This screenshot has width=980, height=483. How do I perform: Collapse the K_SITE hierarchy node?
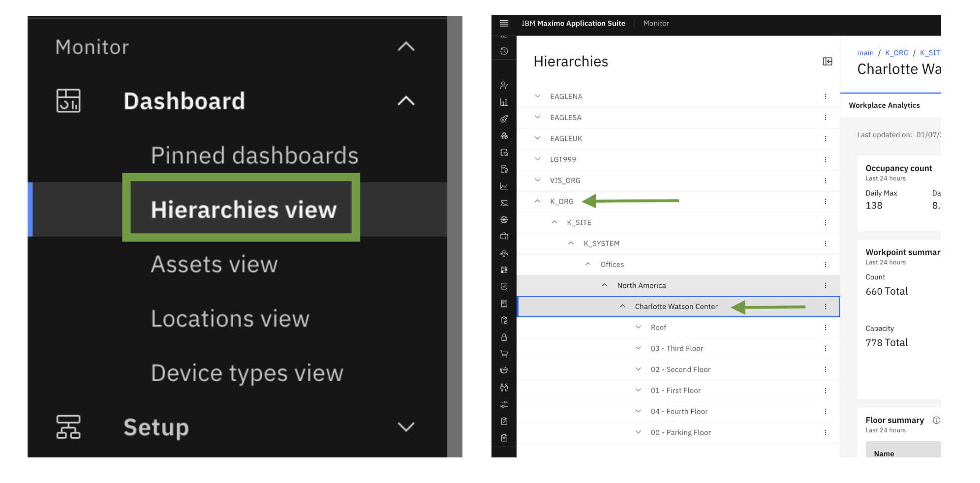click(554, 222)
